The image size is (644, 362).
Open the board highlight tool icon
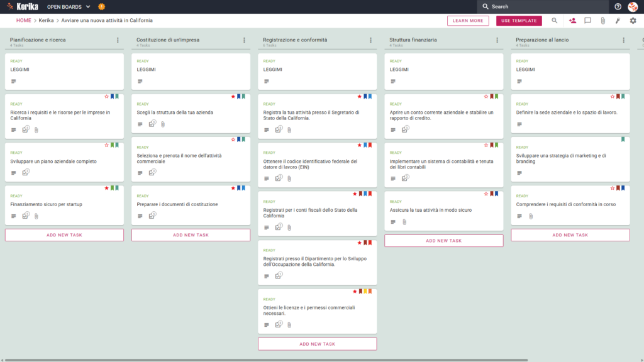[x=618, y=21]
